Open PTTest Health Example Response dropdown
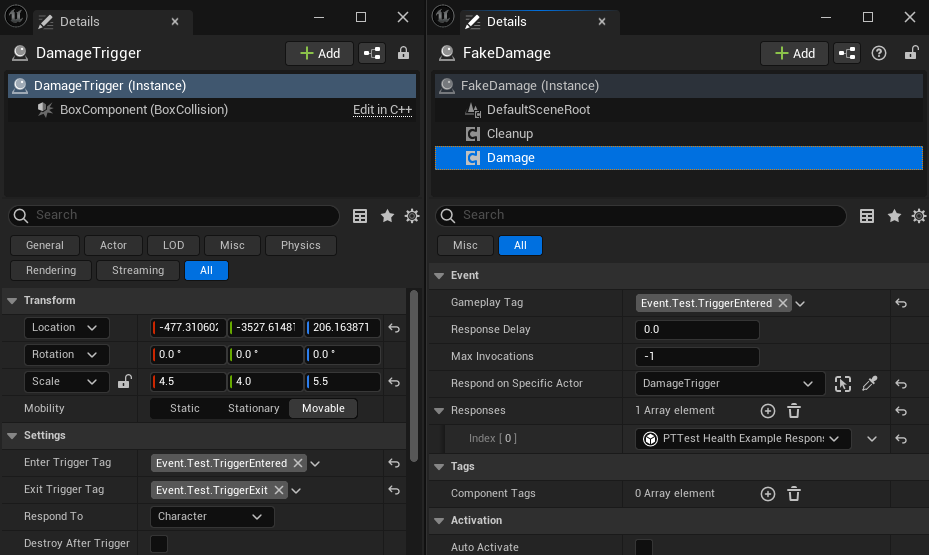This screenshot has width=929, height=555. [743, 439]
